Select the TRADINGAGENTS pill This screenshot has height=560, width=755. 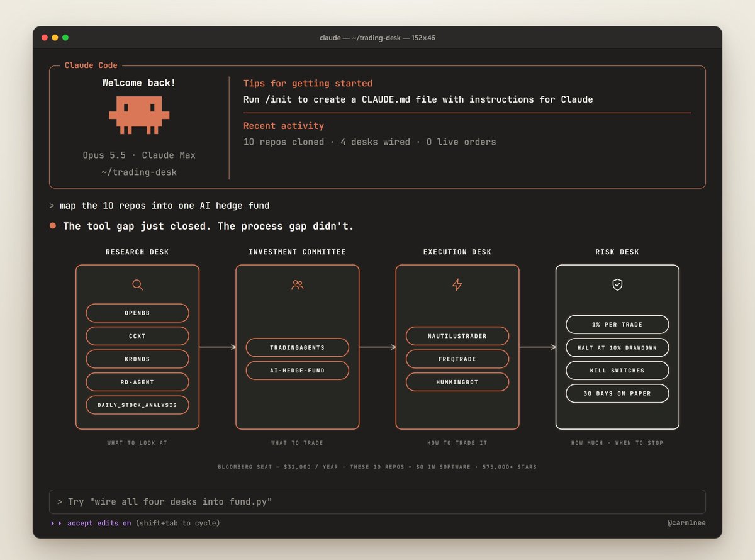[x=298, y=347]
